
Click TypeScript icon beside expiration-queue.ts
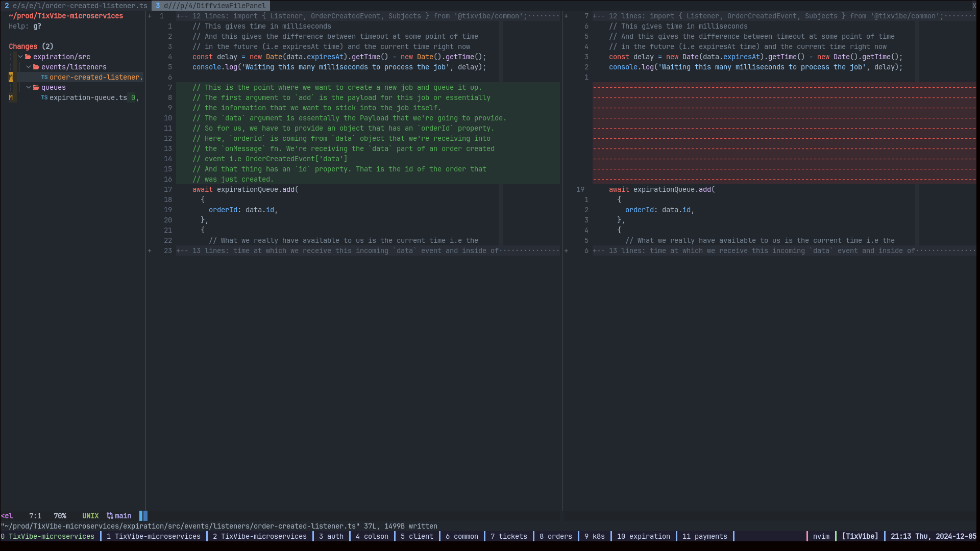44,98
